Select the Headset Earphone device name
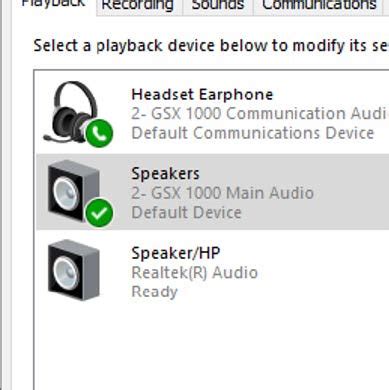The width and height of the screenshot is (389, 390). pos(202,94)
